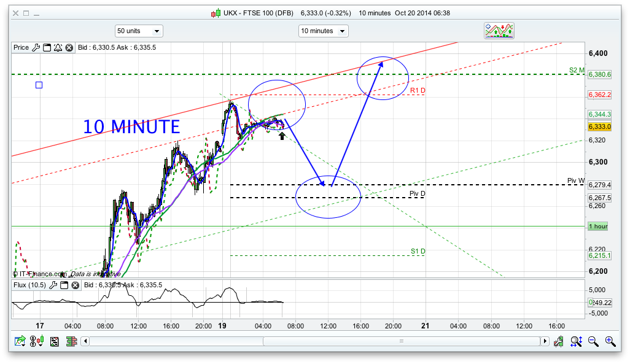630x364 pixels.
Task: Click the R1 D resistance label
Action: (418, 91)
